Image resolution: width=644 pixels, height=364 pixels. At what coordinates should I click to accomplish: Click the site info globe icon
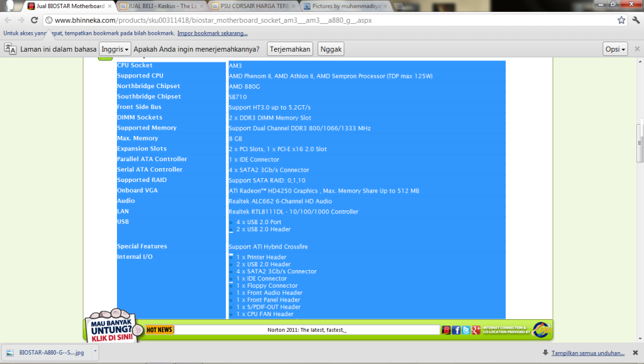click(x=49, y=20)
